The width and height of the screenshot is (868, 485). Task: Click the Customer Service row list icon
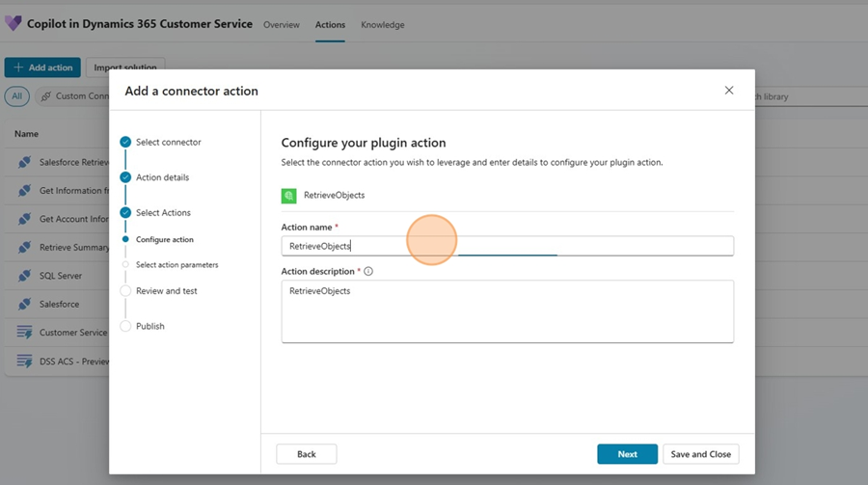click(24, 333)
